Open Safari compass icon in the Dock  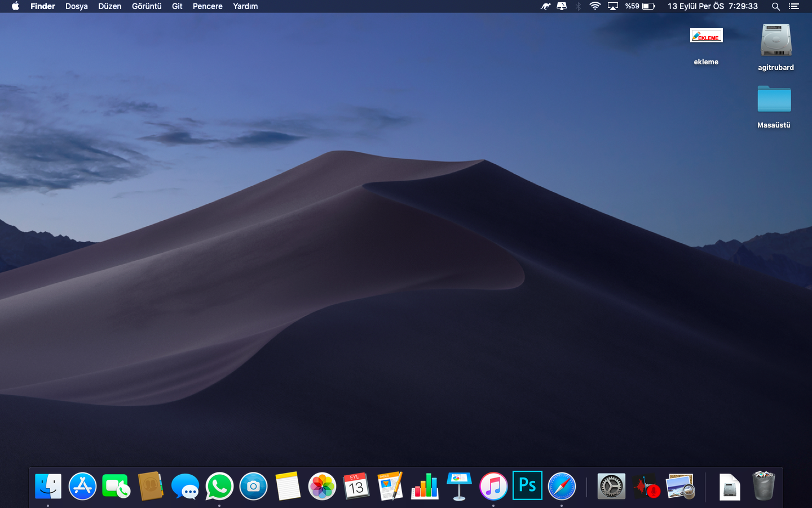[x=562, y=486]
